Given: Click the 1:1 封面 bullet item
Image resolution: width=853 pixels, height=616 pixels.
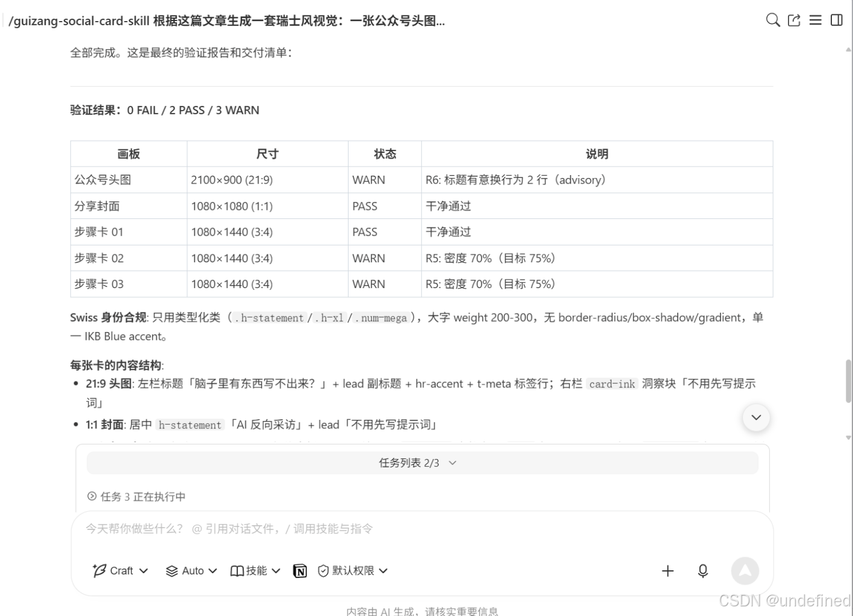Looking at the screenshot, I should [261, 425].
